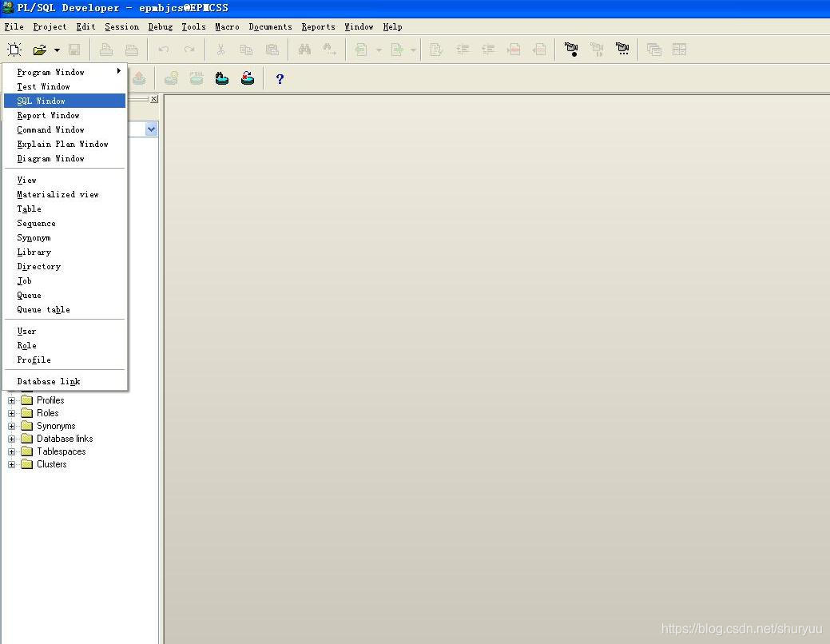Click the Undo arrow icon
This screenshot has width=830, height=644.
(164, 50)
